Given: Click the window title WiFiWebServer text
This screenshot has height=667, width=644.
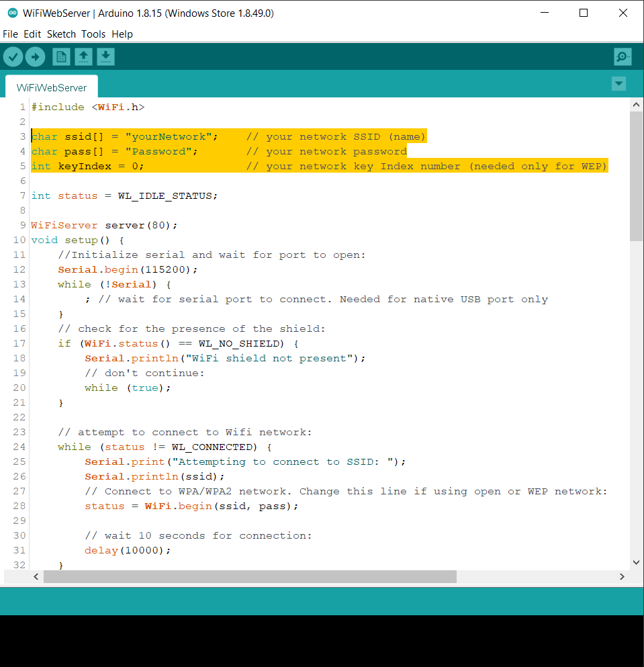Looking at the screenshot, I should point(56,13).
